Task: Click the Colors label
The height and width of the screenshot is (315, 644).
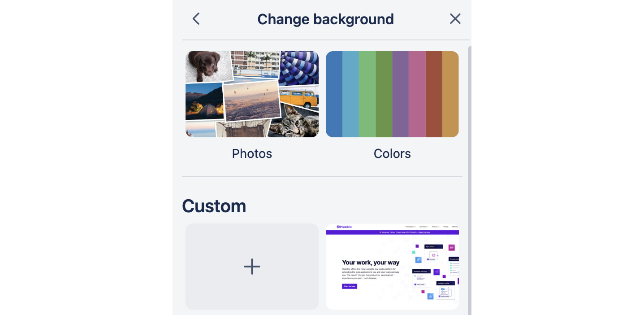Action: 392,154
